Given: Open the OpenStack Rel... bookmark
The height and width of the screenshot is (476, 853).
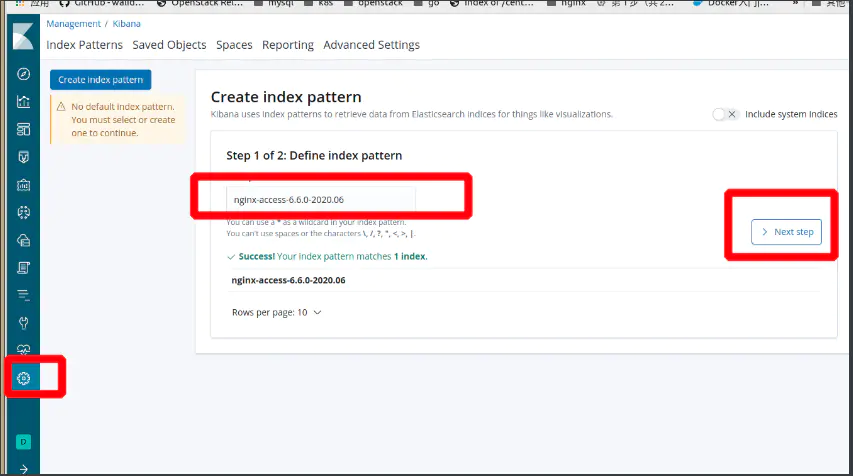Looking at the screenshot, I should pyautogui.click(x=199, y=3).
